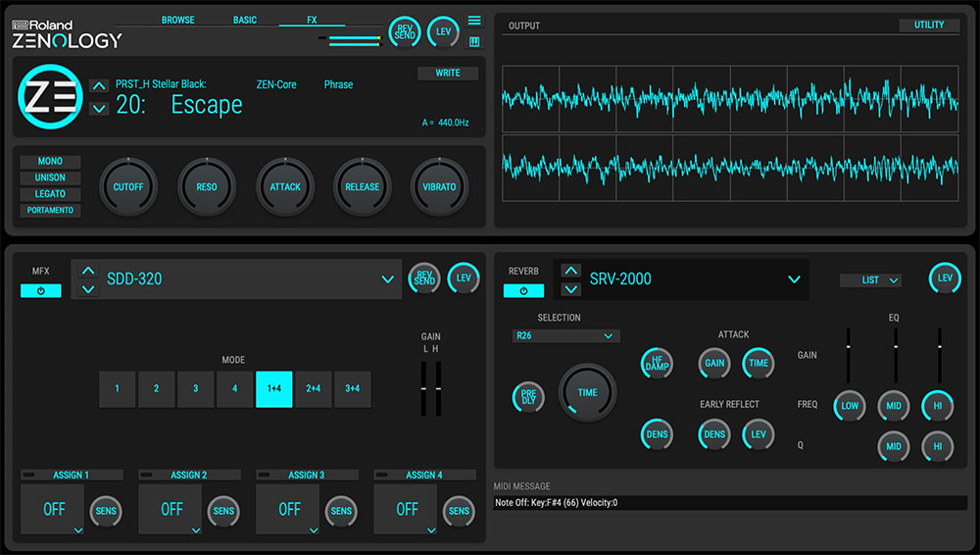Step reverb type down with the arrow
980x555 pixels.
pos(570,289)
